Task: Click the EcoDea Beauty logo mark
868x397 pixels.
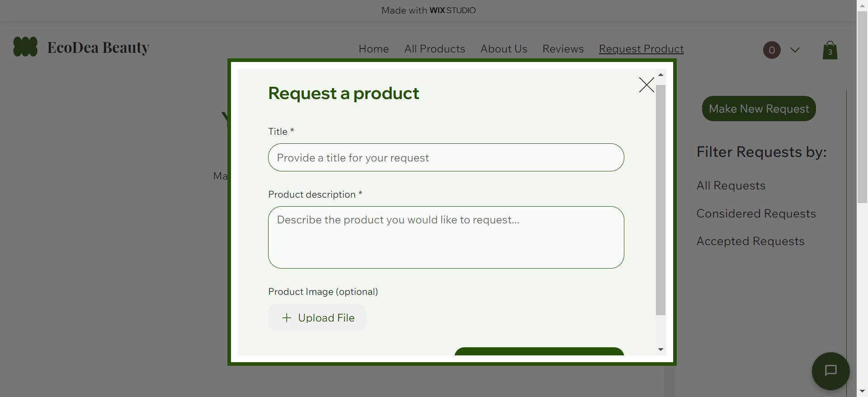Action: pyautogui.click(x=25, y=47)
